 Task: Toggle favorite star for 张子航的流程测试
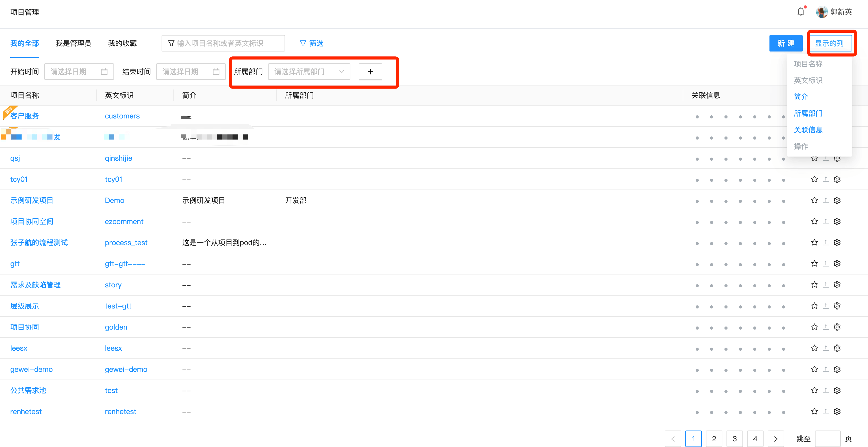[814, 243]
